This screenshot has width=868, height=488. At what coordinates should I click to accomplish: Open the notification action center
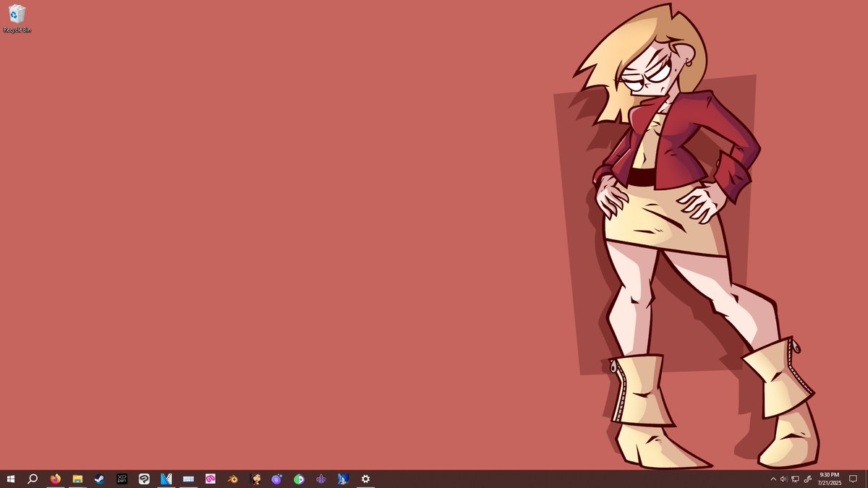(x=853, y=479)
